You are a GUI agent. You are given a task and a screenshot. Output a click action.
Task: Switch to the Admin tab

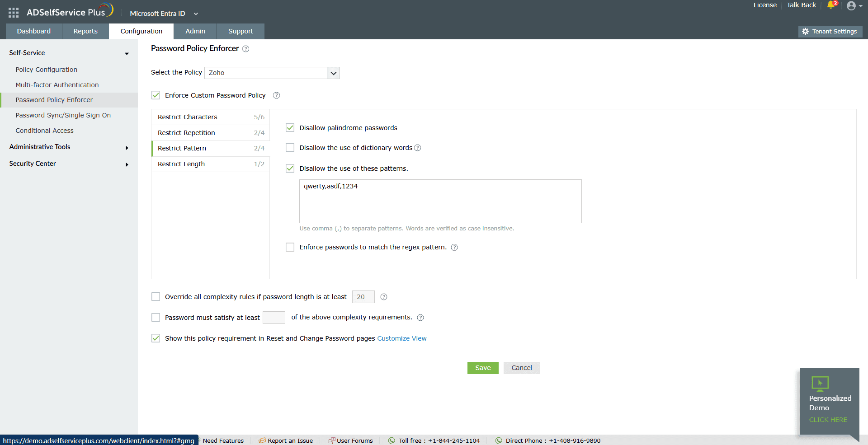(x=195, y=31)
